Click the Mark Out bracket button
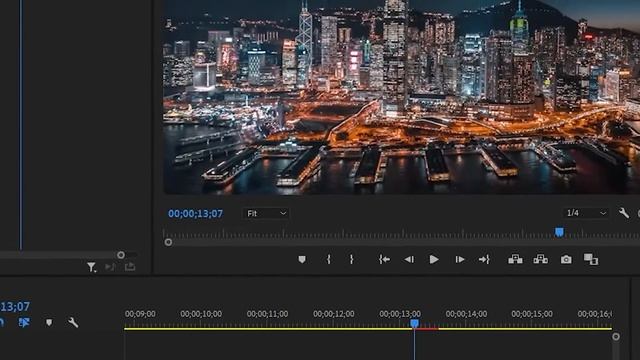 (351, 259)
